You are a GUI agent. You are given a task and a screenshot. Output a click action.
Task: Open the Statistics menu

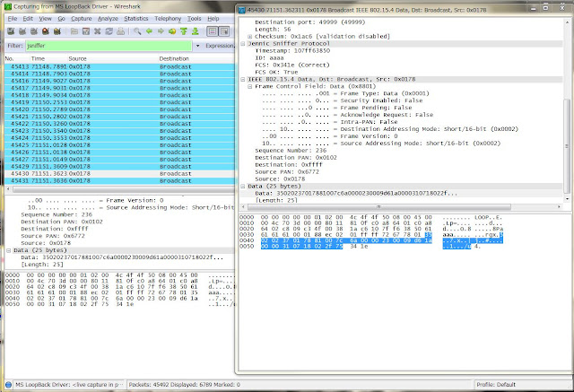point(136,19)
